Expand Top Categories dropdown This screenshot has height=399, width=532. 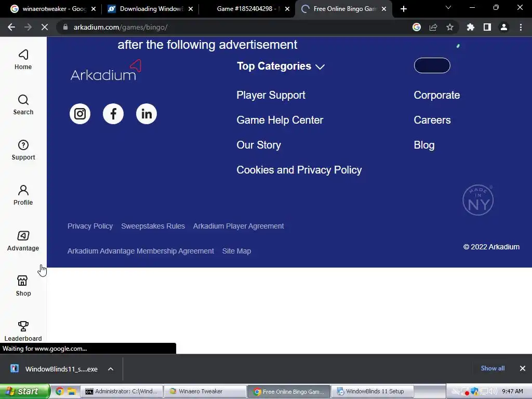pyautogui.click(x=281, y=66)
